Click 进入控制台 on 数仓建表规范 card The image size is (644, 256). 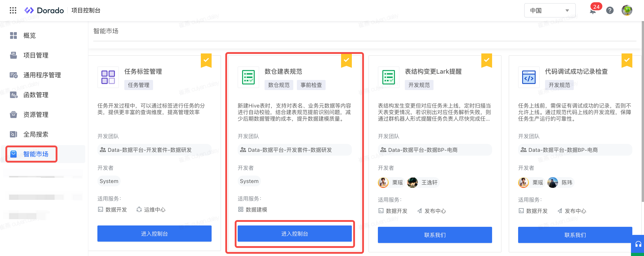(294, 234)
